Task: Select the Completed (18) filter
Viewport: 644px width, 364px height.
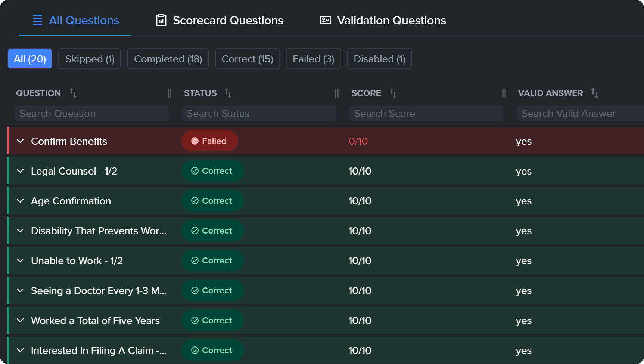Action: click(x=168, y=59)
